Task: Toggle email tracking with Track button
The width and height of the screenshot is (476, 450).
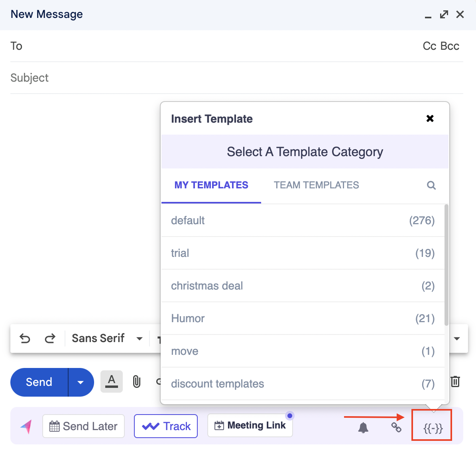Action: [x=166, y=426]
